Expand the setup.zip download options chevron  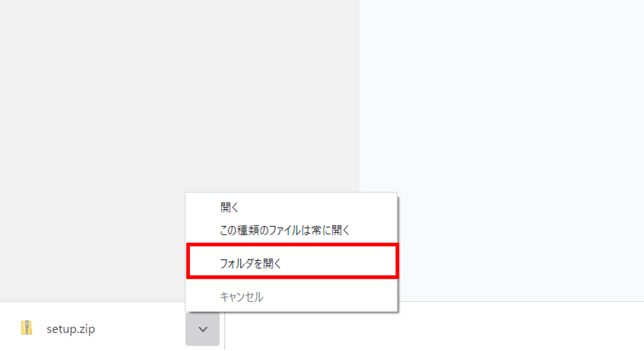click(x=202, y=329)
